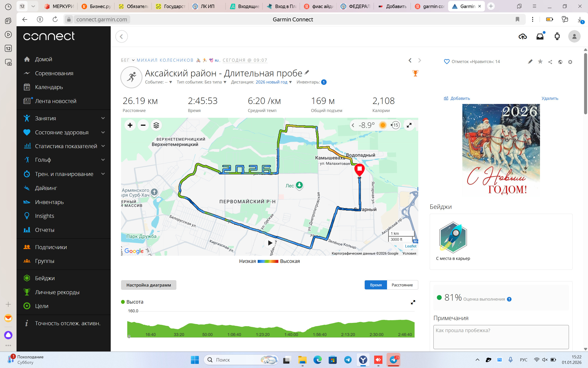
Task: Mark the activity as favorite star
Action: (x=540, y=62)
